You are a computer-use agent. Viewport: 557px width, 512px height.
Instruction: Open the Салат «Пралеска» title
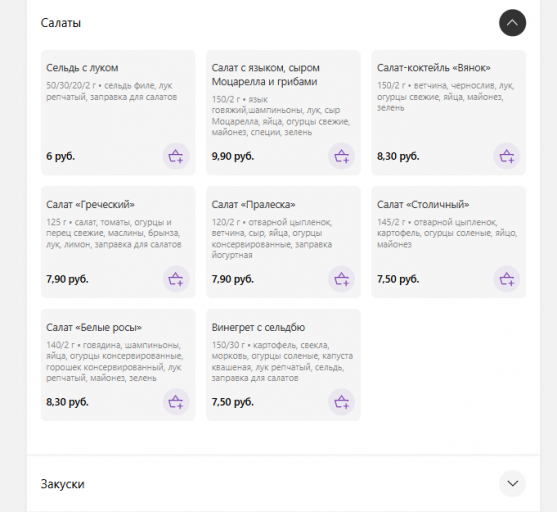pyautogui.click(x=253, y=205)
